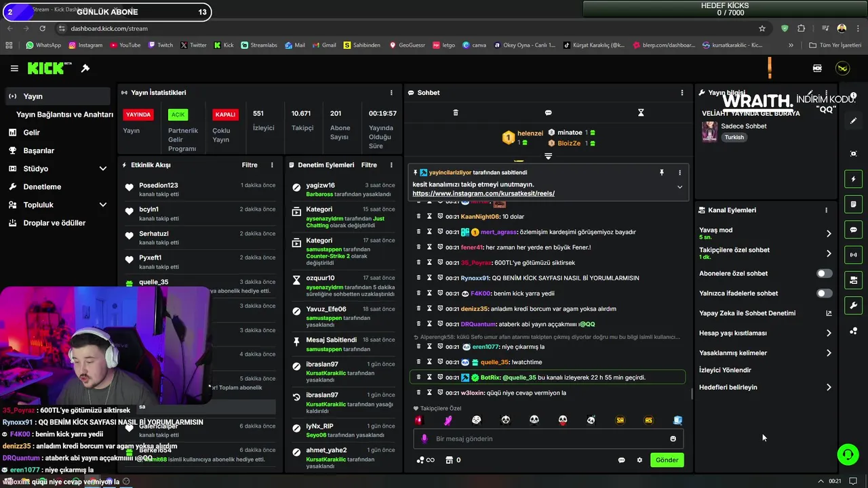
Task: Click the red YAYINDA status badge
Action: tap(138, 115)
